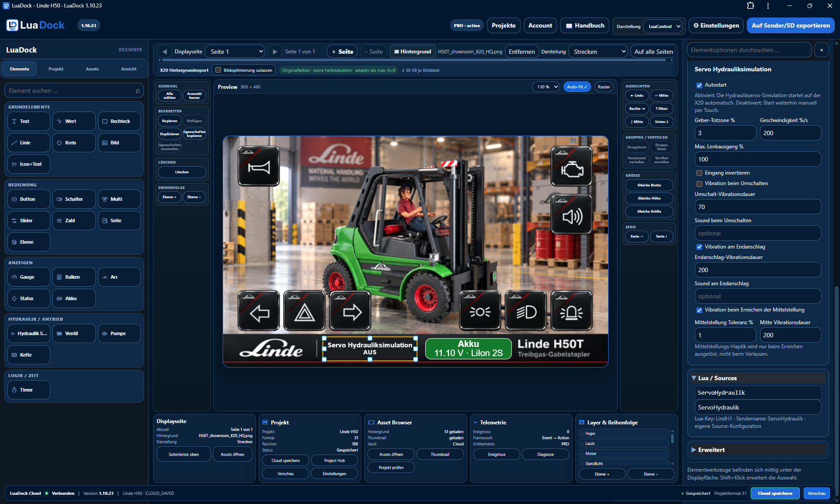Screen dimensions: 840x504
Task: Click the hazard warning triangle icon
Action: point(304,311)
